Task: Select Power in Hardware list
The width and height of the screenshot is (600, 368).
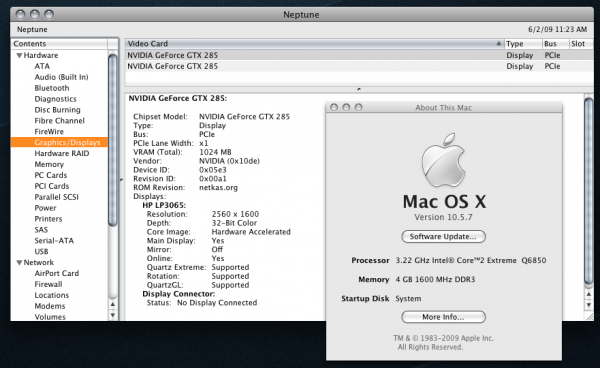Action: (45, 208)
